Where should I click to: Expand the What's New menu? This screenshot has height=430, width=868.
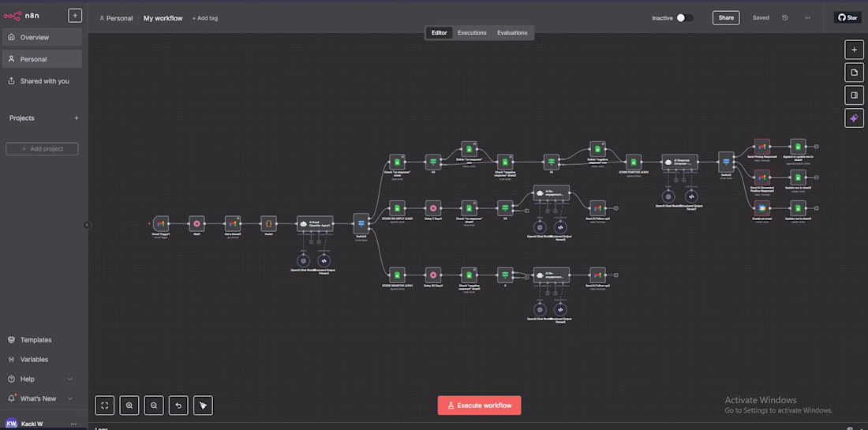[x=42, y=398]
